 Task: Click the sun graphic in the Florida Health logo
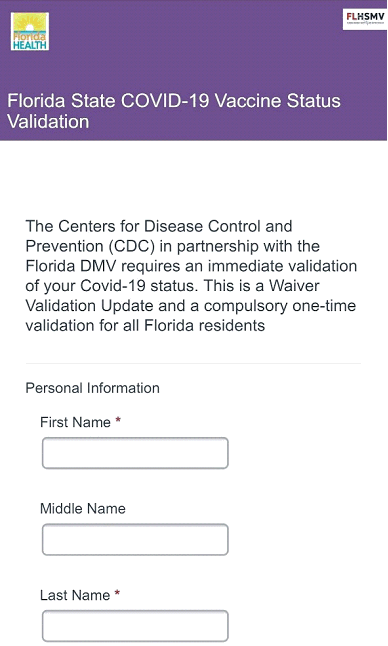coord(30,23)
